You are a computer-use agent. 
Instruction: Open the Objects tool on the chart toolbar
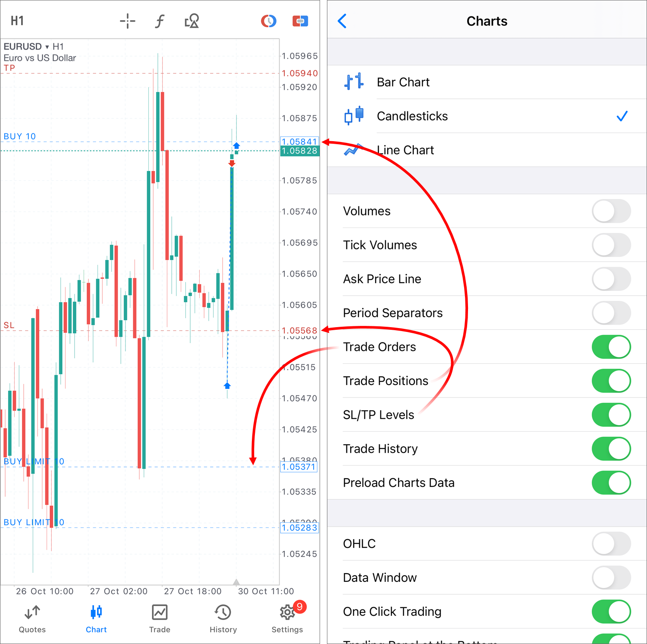coord(192,20)
